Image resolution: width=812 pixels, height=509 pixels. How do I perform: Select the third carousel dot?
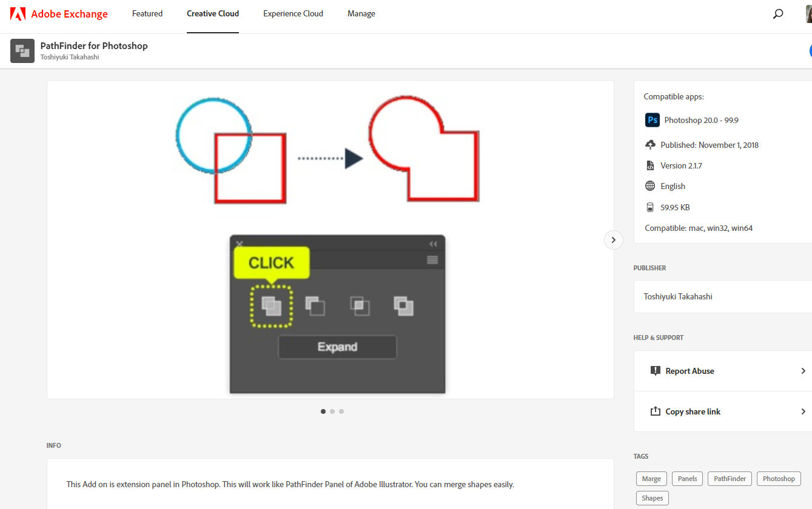(x=341, y=411)
